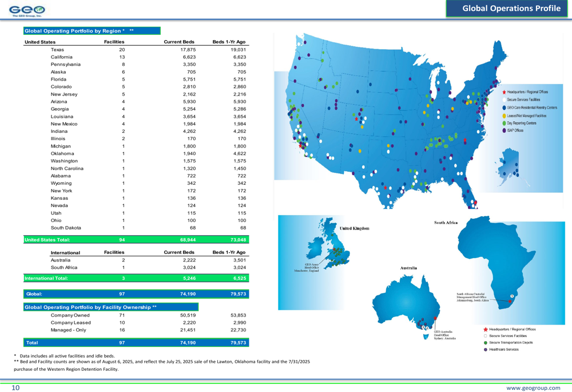Viewport: 572px width, 392px height.
Task: Click Georgia current beds value 5,254
Action: (189, 109)
